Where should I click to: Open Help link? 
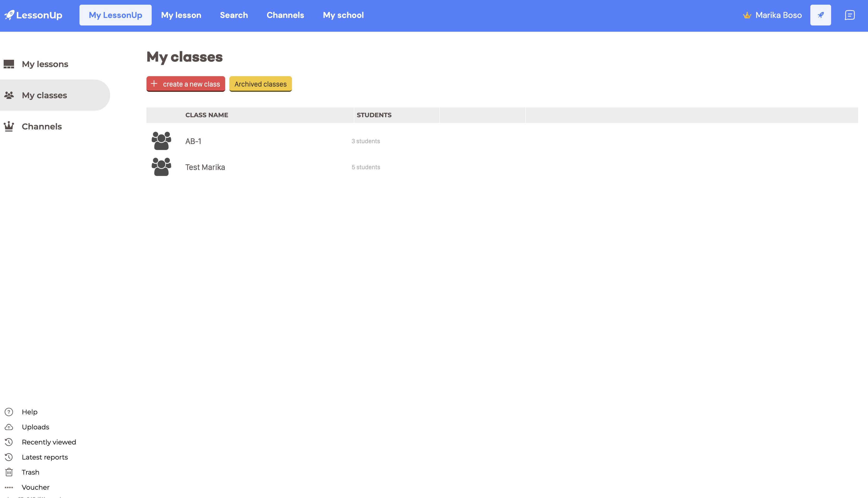(30, 412)
